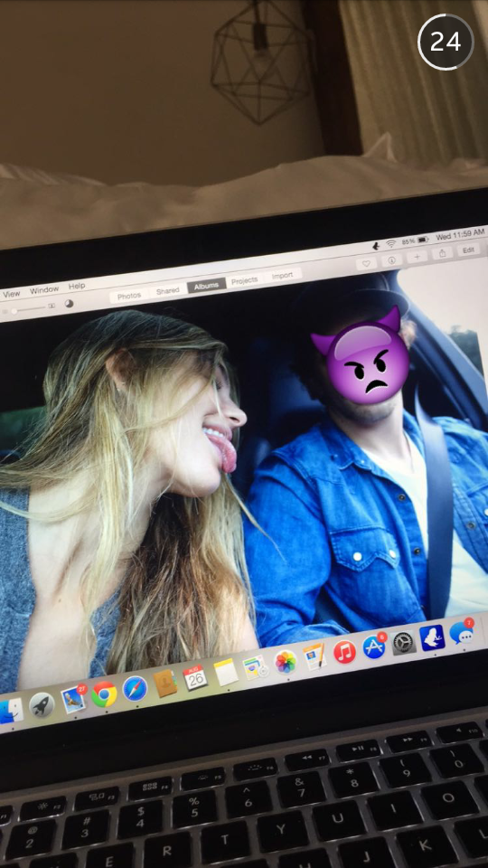Open the Messages app in the Dock

click(x=461, y=632)
